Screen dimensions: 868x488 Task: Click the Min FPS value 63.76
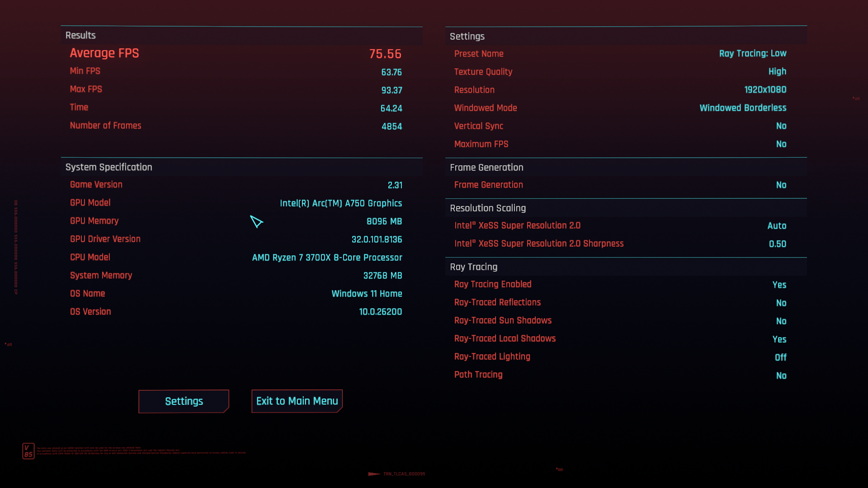[x=392, y=72]
